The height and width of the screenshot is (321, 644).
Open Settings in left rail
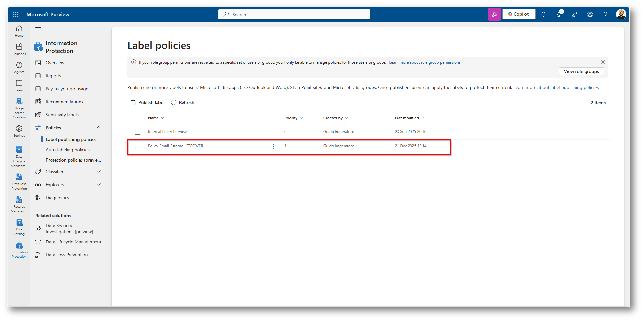tap(19, 131)
